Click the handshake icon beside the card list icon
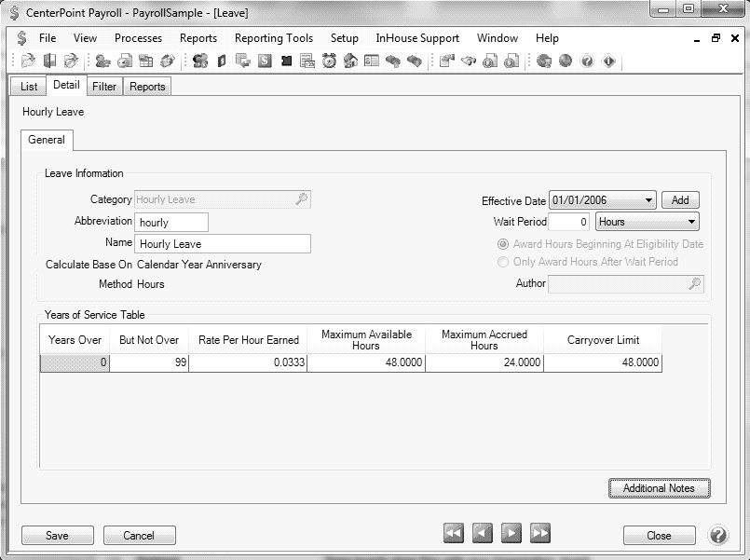 pos(393,61)
